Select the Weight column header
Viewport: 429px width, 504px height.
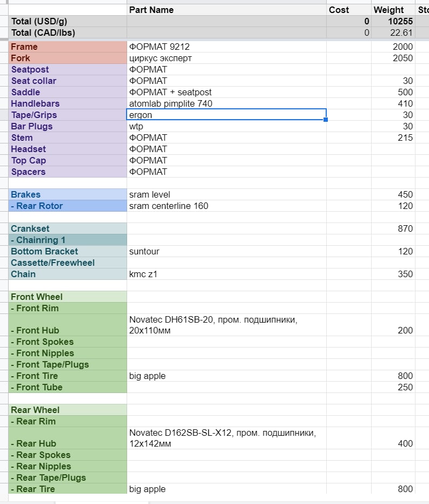click(x=393, y=10)
